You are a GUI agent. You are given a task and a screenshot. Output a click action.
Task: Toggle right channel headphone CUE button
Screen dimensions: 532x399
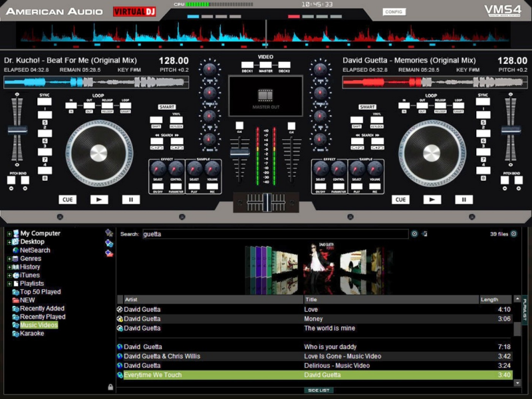point(291,126)
